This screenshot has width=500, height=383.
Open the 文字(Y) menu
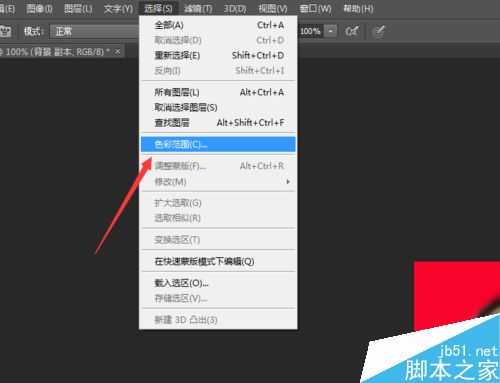[x=118, y=8]
